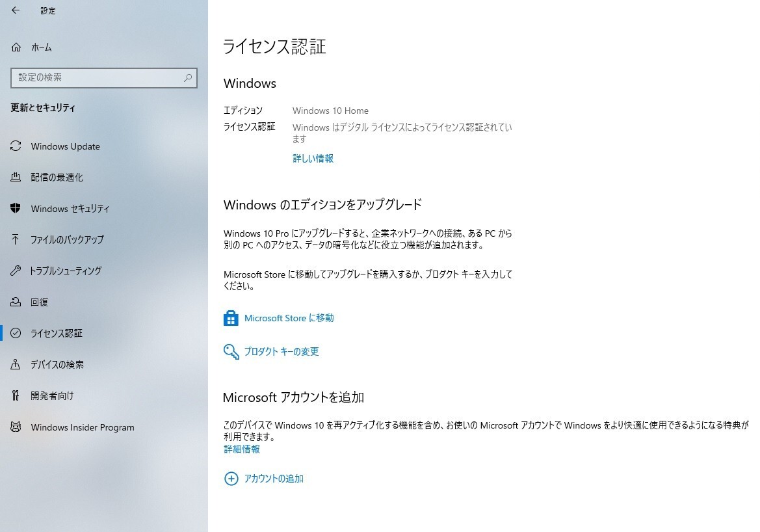The image size is (760, 532).
Task: Open ファイルのバックアップ settings
Action: (104, 239)
